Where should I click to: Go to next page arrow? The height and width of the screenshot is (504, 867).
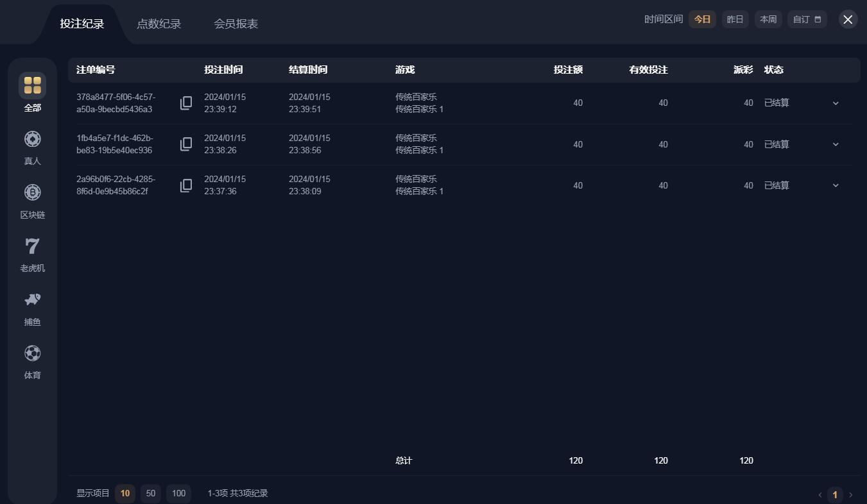coord(851,494)
